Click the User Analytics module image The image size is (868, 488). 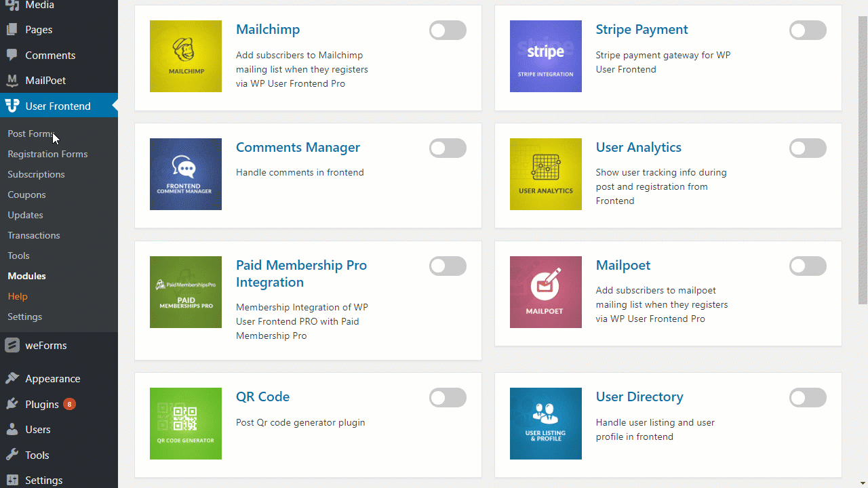tap(546, 174)
